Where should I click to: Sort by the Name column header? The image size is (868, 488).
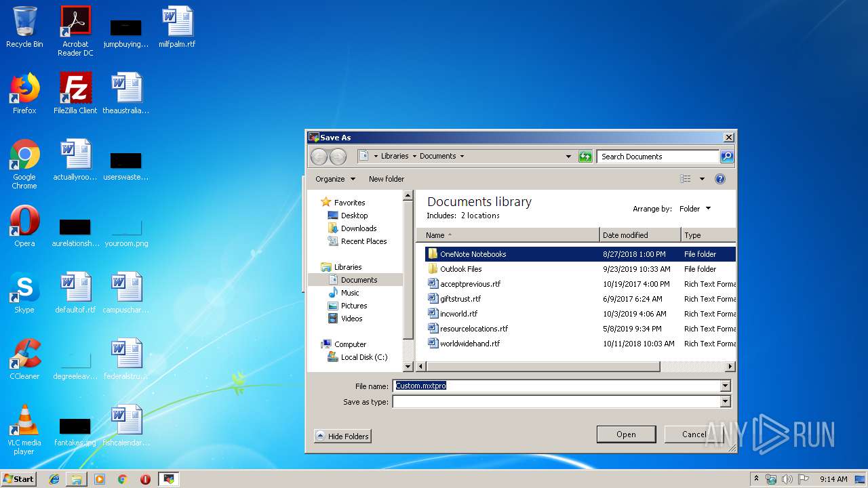(x=508, y=235)
